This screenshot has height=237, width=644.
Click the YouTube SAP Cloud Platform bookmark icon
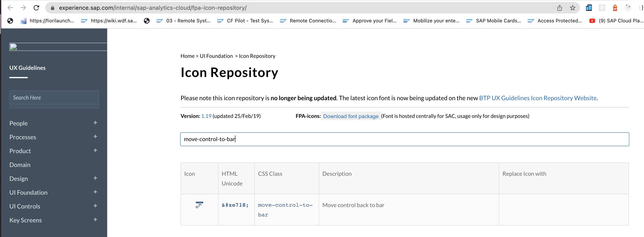[592, 21]
